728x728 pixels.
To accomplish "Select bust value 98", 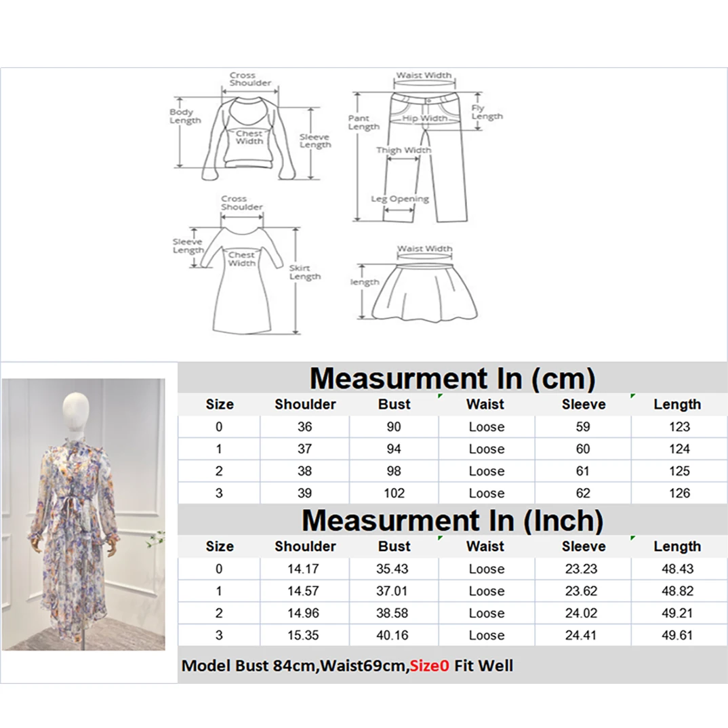I will tap(394, 471).
